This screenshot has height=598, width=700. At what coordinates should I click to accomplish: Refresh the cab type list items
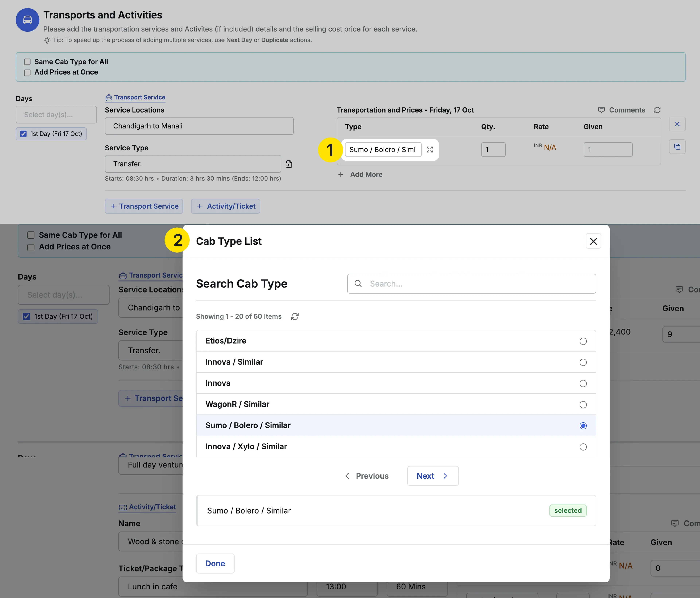pyautogui.click(x=295, y=317)
